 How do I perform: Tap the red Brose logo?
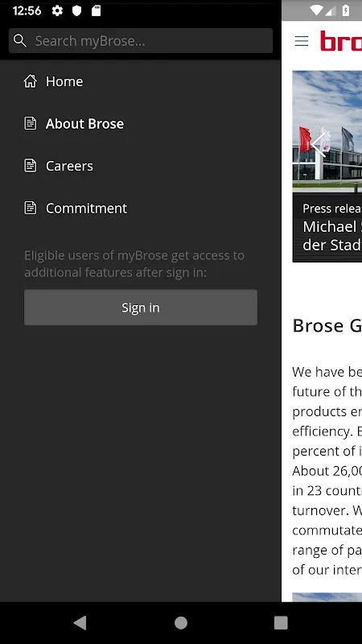(341, 41)
